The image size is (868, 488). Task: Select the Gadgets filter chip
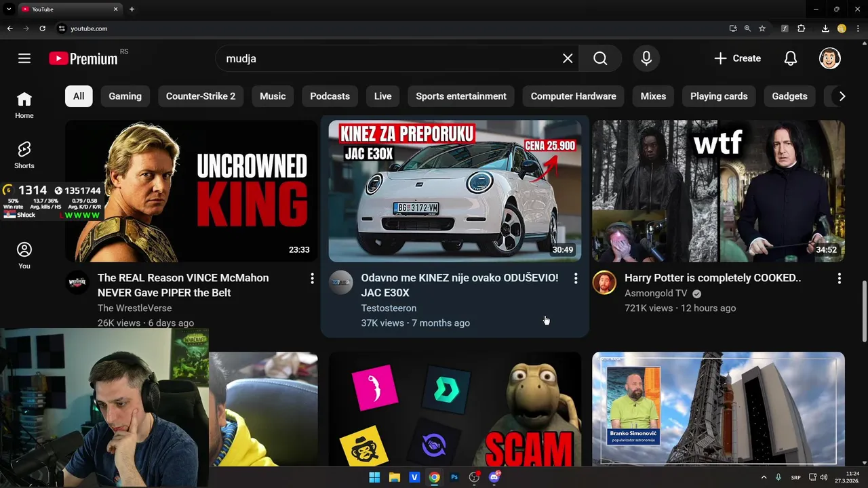click(x=789, y=96)
